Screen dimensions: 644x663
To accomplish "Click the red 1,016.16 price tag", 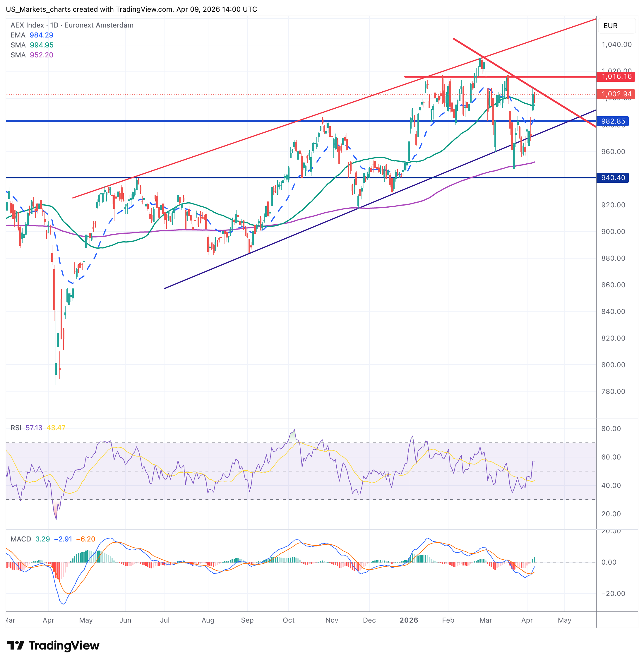I will [615, 76].
